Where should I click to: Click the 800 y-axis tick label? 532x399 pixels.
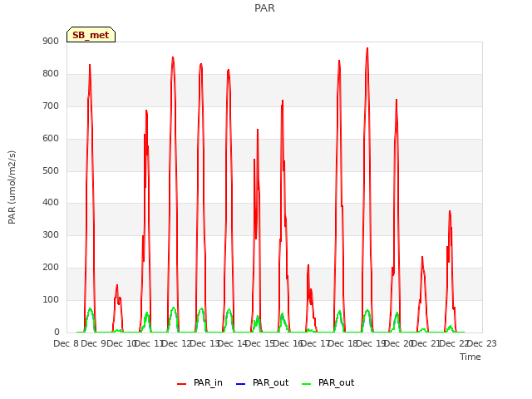(x=51, y=74)
